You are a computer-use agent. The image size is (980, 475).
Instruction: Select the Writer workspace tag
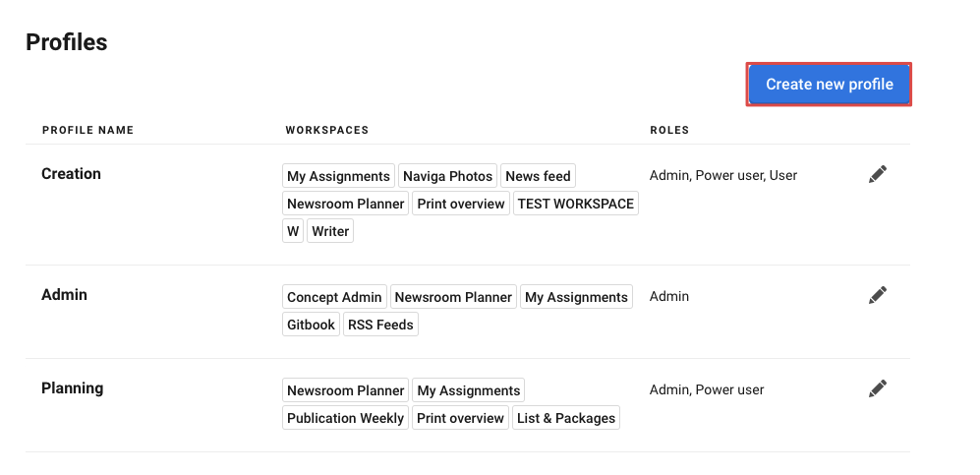click(x=330, y=231)
